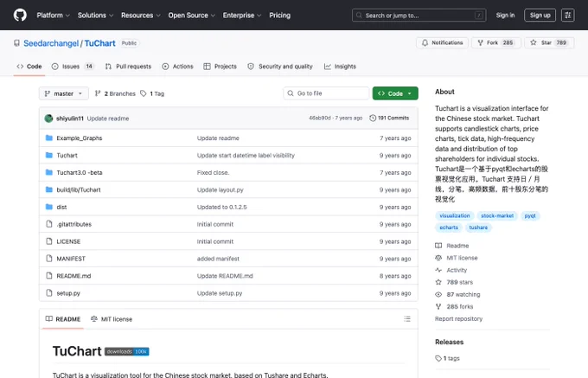
Task: Open the Example_Graphs folder
Action: click(x=80, y=138)
